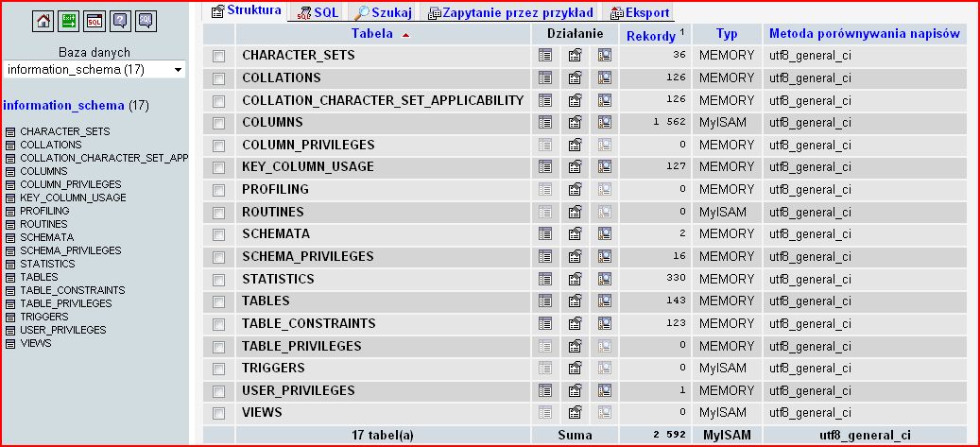Image resolution: width=980 pixels, height=447 pixels.
Task: Open the Baza danych database dropdown
Action: (95, 70)
